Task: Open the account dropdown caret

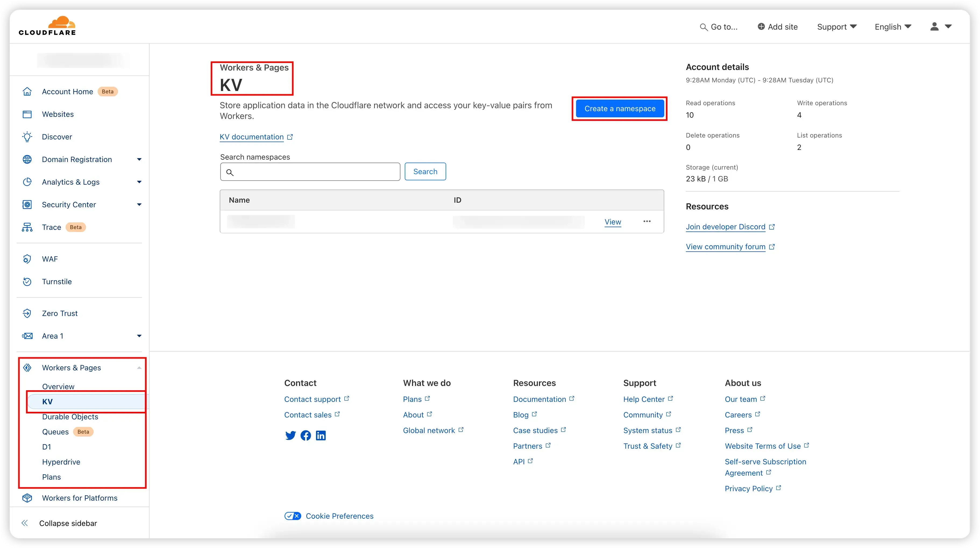Action: (949, 26)
